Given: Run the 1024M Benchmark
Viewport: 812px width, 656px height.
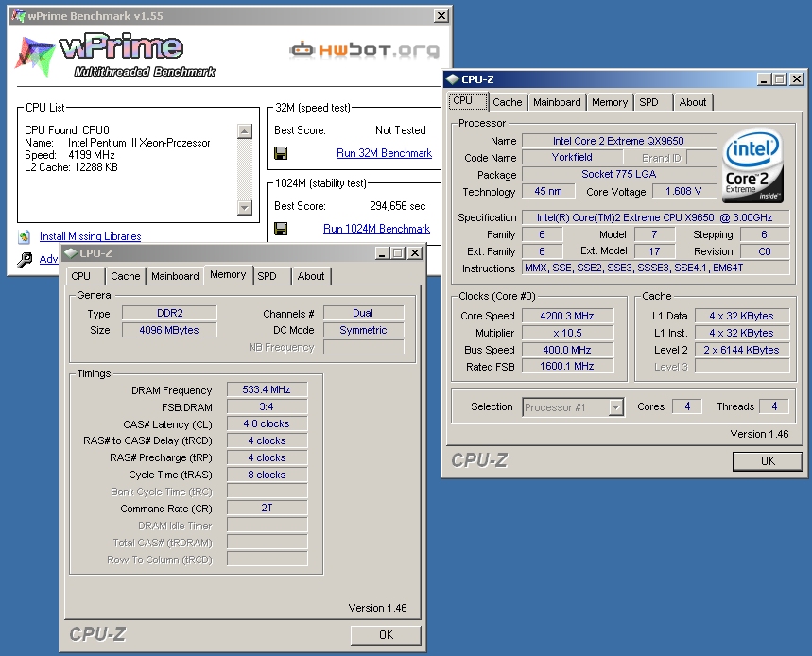Looking at the screenshot, I should pyautogui.click(x=376, y=229).
